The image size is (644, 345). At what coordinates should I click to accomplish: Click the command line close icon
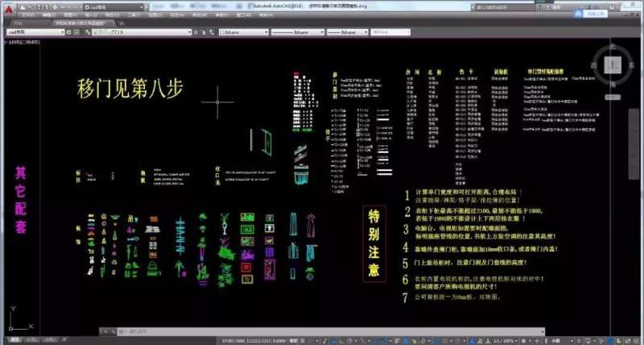(x=103, y=331)
